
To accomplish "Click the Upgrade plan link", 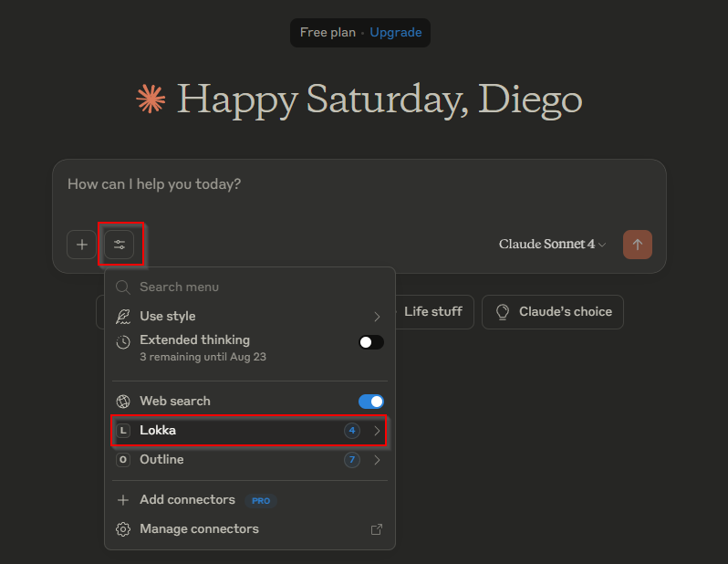I will tap(396, 33).
